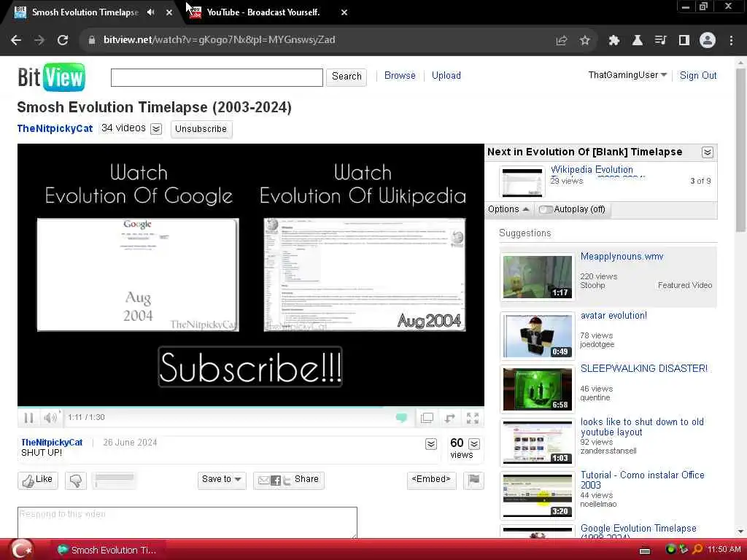Open browser extensions puzzle icon
This screenshot has height=560, width=747.
(614, 41)
